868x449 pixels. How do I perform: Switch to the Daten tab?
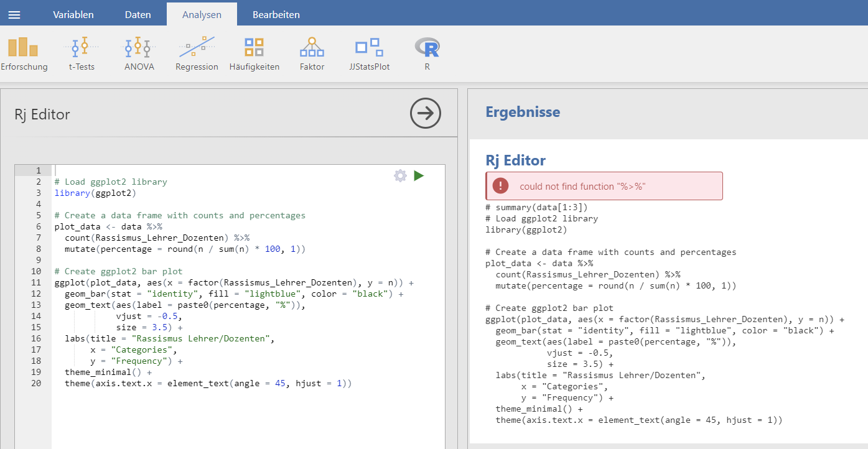click(x=138, y=14)
